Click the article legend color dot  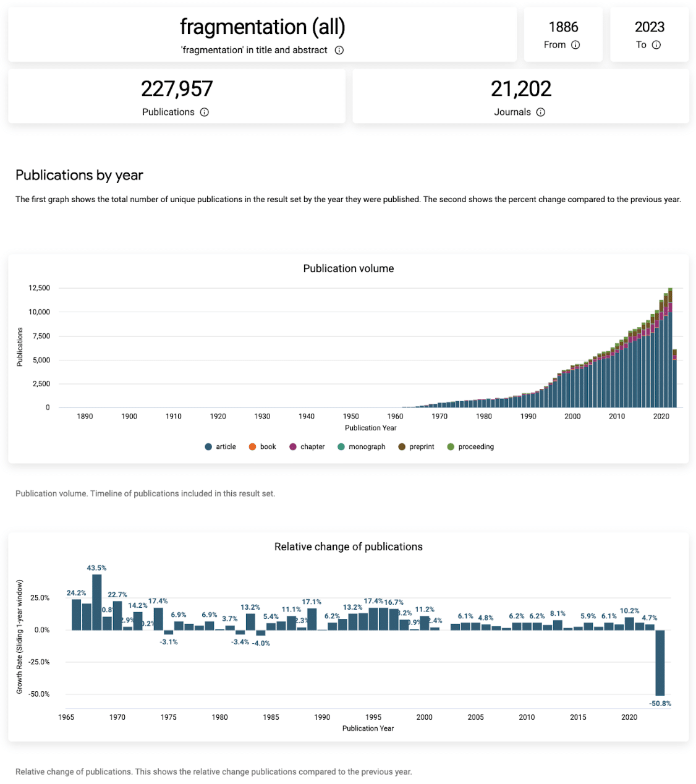[x=208, y=446]
